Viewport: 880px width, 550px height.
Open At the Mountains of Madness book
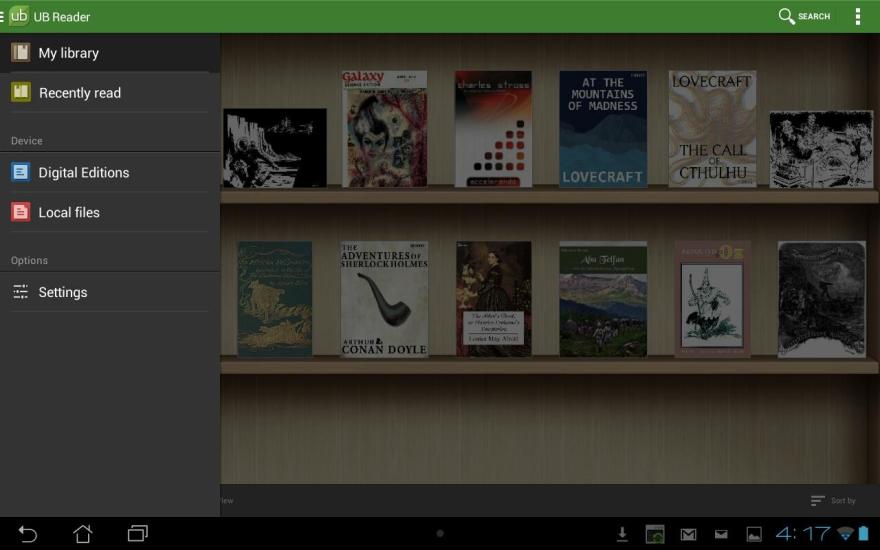click(602, 129)
